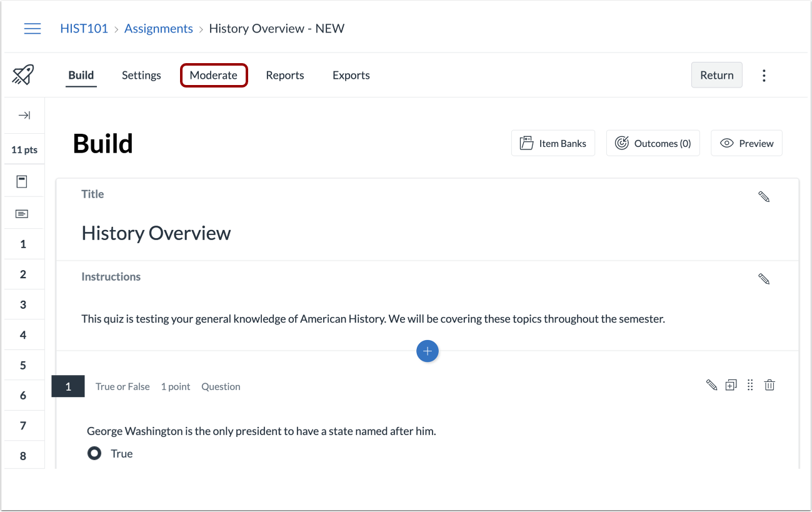Click the instructions icon in sidebar

point(22,214)
